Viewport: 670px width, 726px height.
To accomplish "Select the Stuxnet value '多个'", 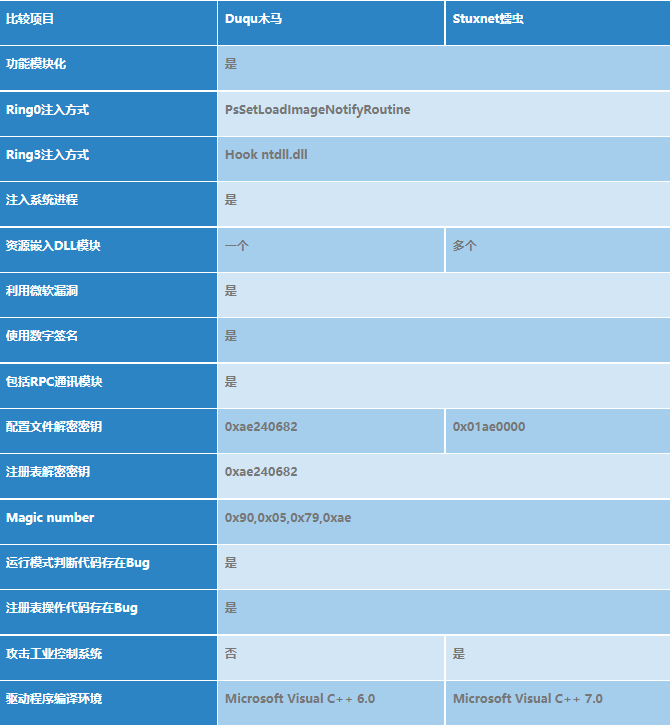I will (464, 245).
